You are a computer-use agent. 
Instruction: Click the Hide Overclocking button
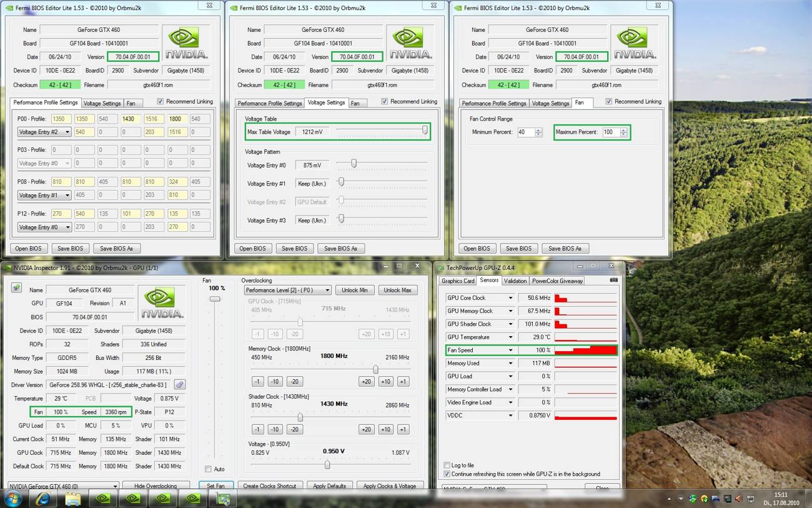(x=156, y=486)
